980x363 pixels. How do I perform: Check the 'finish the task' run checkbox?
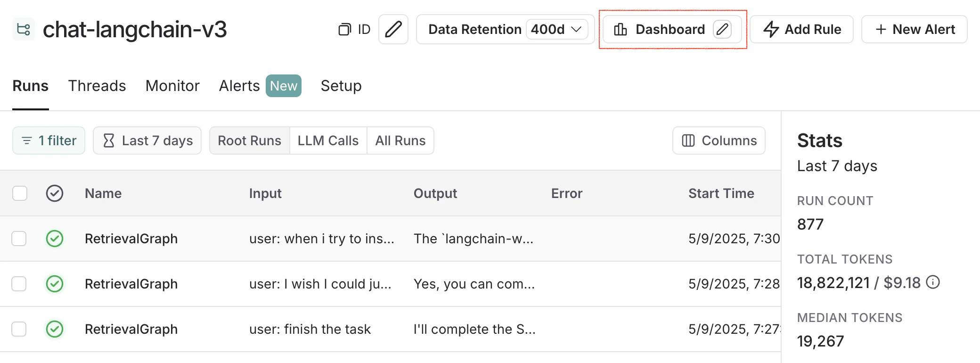(19, 329)
